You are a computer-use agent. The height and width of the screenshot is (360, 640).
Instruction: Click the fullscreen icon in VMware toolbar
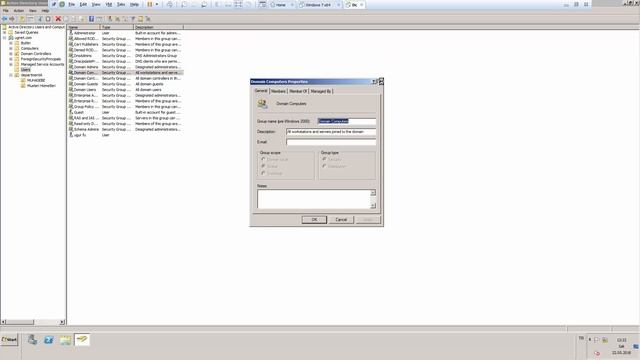click(x=238, y=4)
